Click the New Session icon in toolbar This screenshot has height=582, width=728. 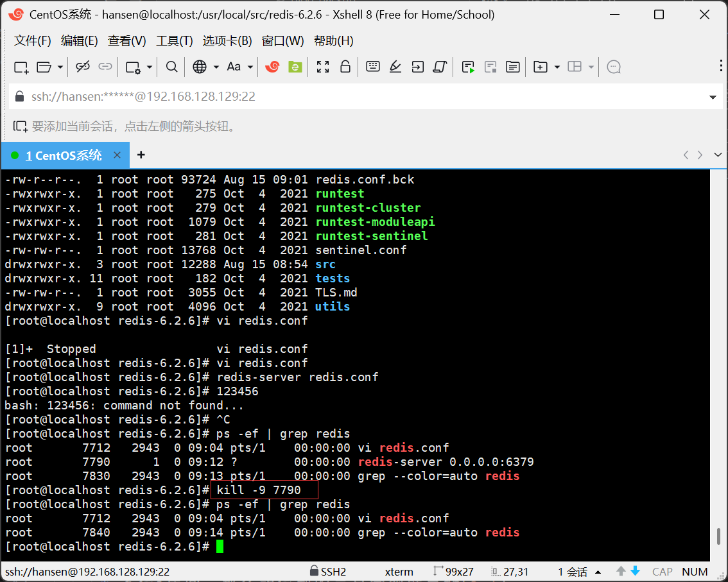coord(21,67)
